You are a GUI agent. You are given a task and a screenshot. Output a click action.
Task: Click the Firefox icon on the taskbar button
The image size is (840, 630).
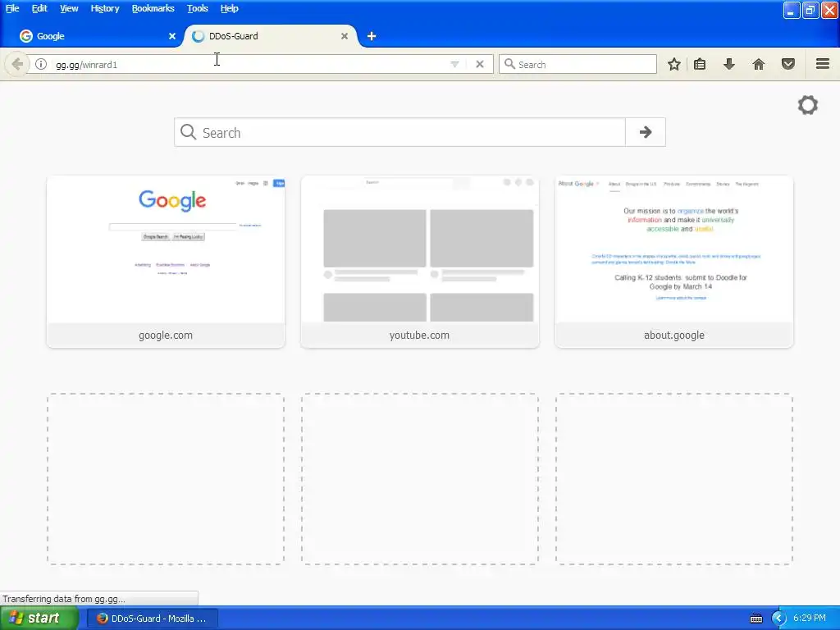point(102,619)
